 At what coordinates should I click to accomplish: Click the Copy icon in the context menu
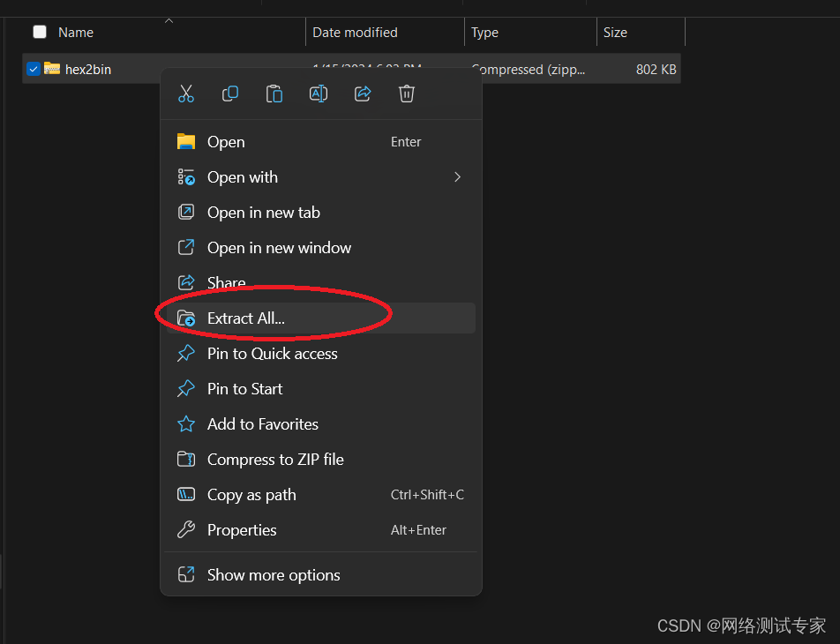(230, 93)
